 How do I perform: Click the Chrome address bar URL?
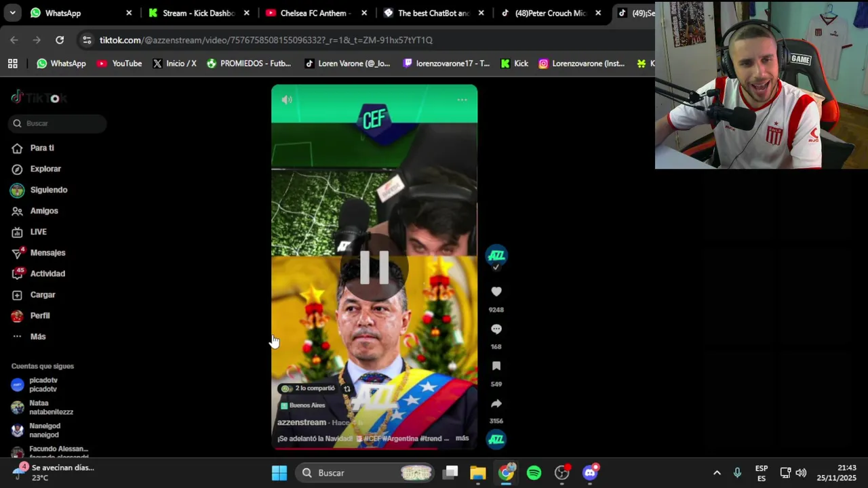pyautogui.click(x=266, y=40)
